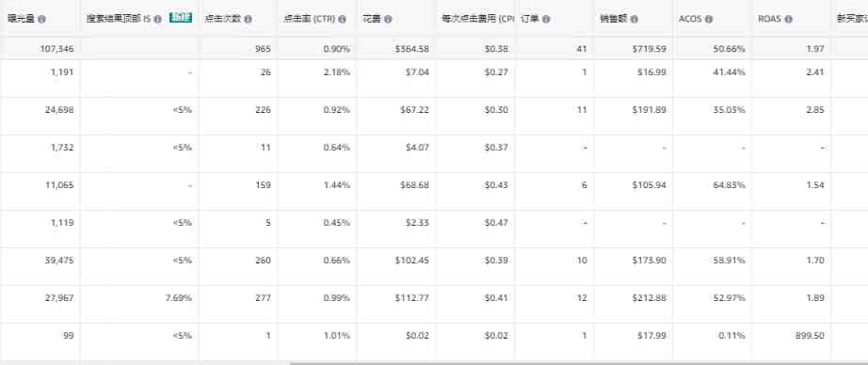
Task: Click the ROAS column header text
Action: (x=769, y=20)
